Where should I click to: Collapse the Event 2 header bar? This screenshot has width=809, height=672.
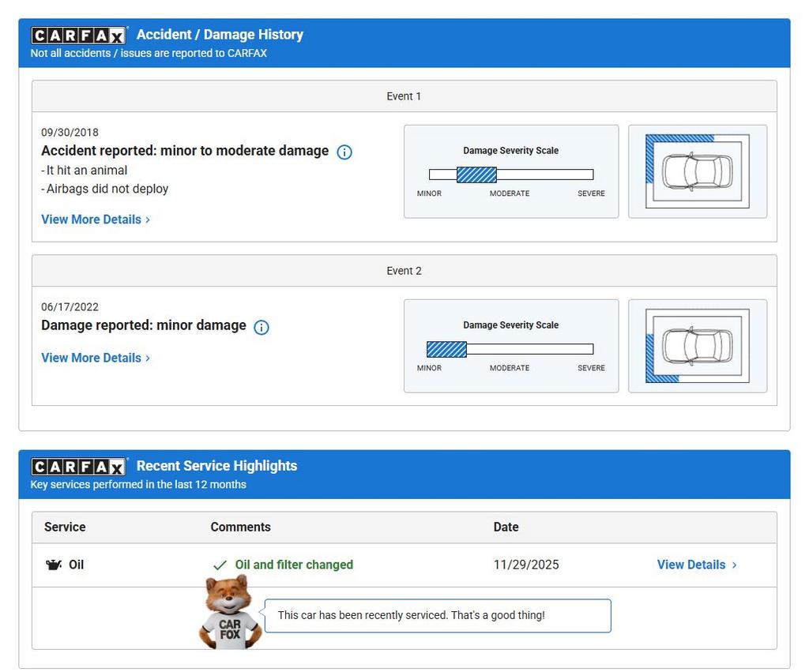404,271
